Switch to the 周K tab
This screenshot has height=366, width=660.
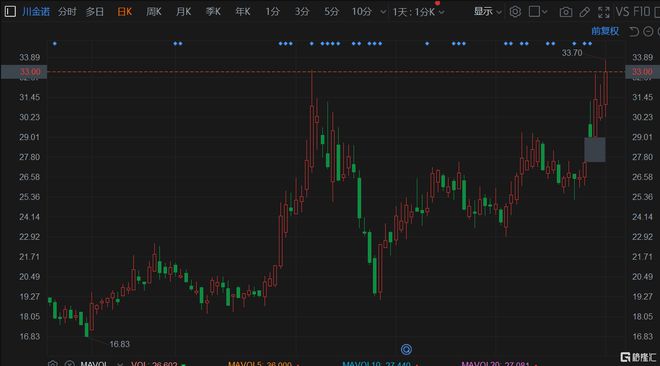(x=154, y=12)
